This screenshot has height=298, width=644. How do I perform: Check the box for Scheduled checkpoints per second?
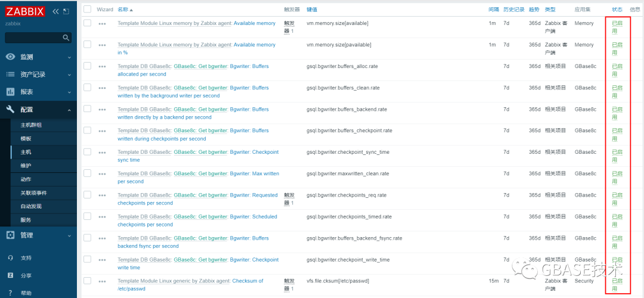[87, 216]
